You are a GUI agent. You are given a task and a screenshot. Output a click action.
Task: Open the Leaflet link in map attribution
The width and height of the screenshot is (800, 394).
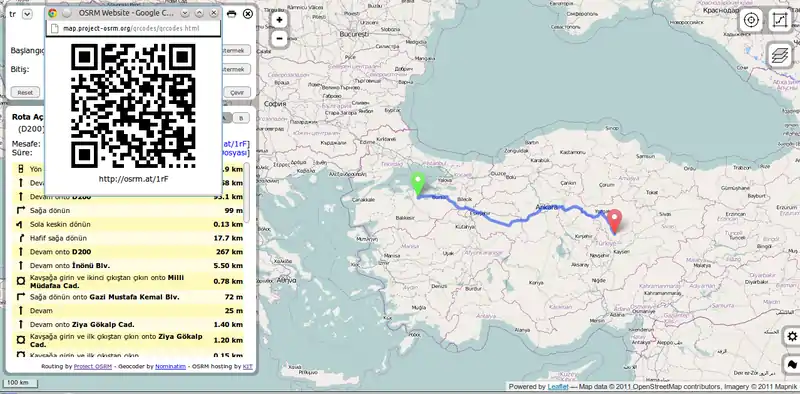point(558,387)
